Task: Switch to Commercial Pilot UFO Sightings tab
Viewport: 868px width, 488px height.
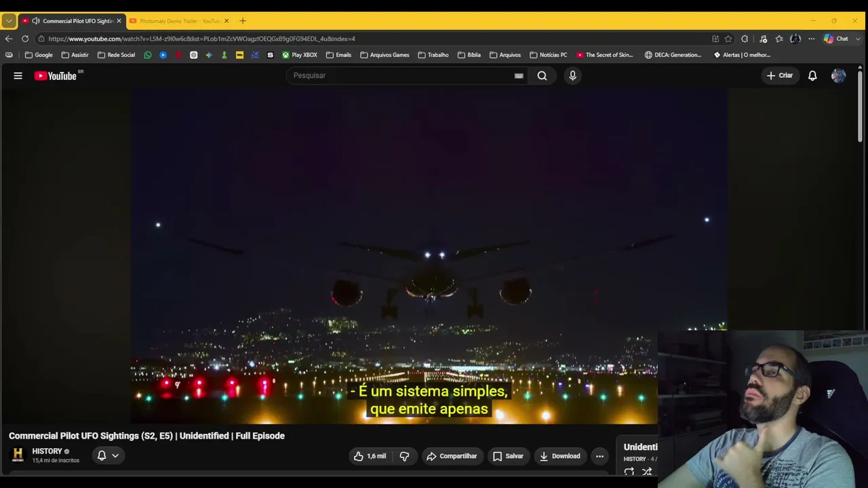Action: pos(73,21)
